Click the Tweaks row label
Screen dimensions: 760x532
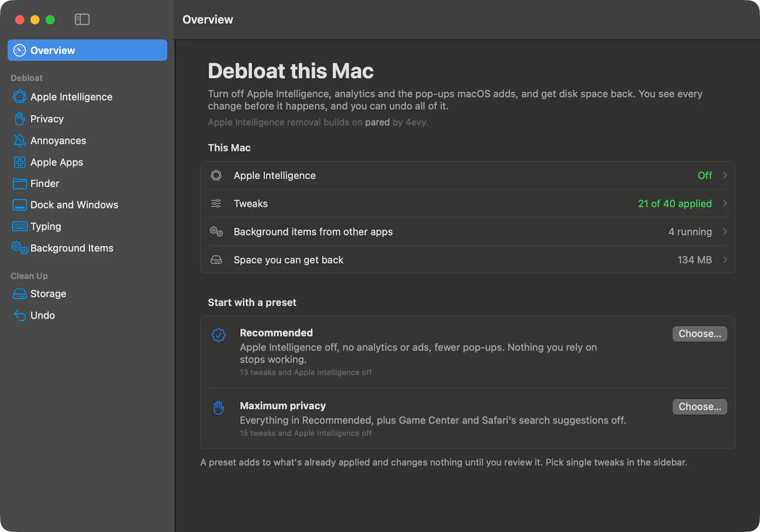(251, 203)
